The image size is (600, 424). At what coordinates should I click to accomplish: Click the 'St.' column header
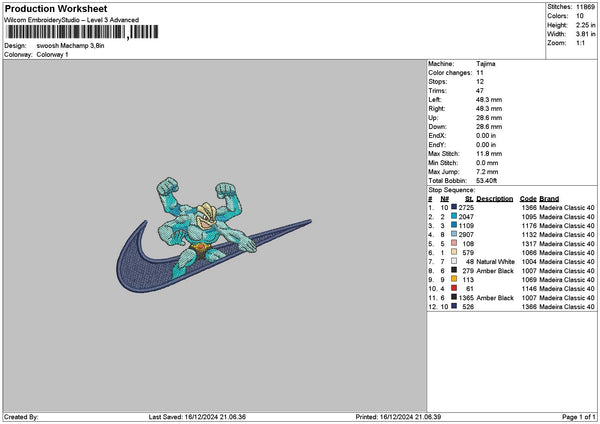point(470,199)
